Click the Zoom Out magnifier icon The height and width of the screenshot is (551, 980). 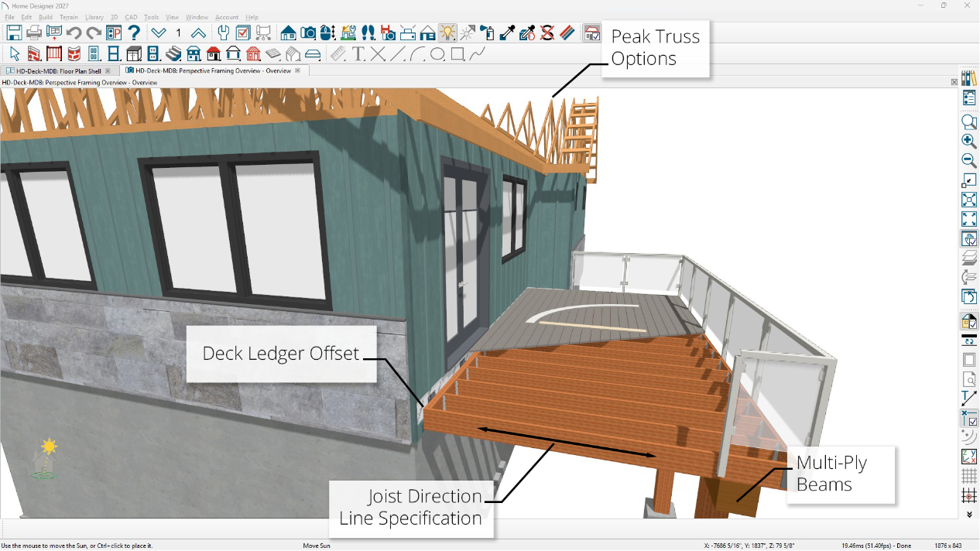[968, 160]
